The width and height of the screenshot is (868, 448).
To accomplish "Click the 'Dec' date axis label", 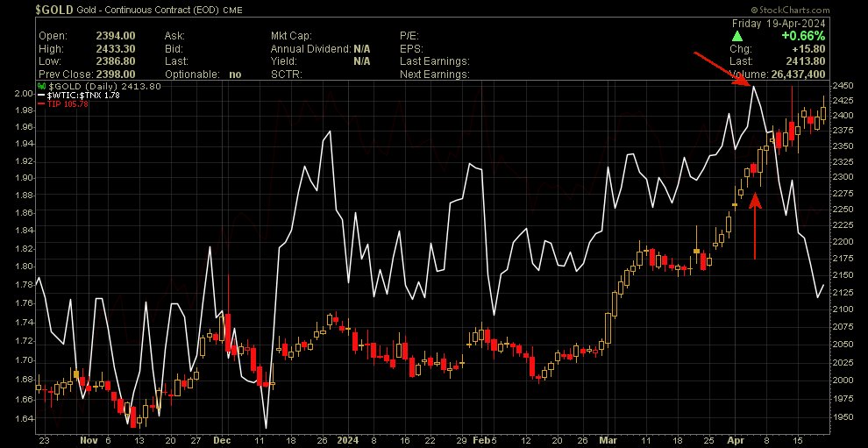I will click(222, 440).
